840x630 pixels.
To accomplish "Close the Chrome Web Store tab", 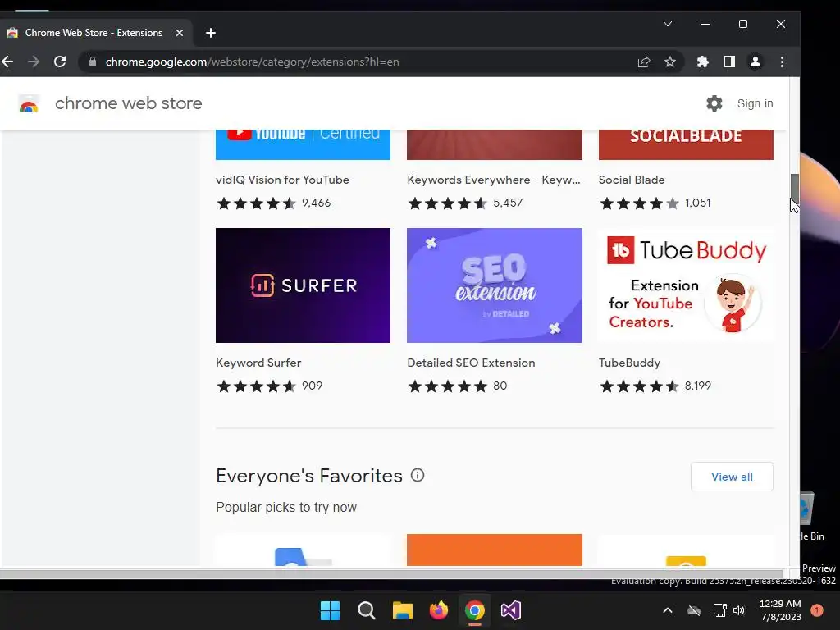I will (180, 33).
